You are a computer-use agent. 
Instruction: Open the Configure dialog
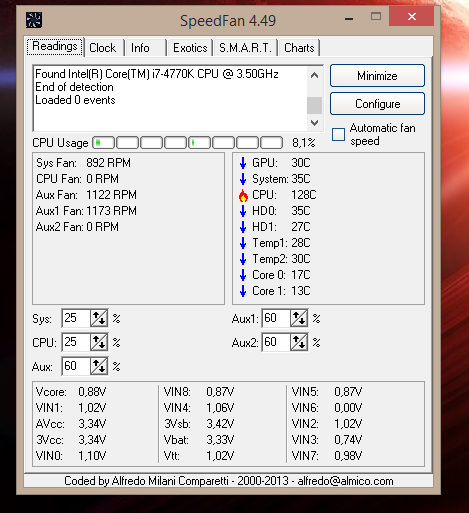point(377,104)
